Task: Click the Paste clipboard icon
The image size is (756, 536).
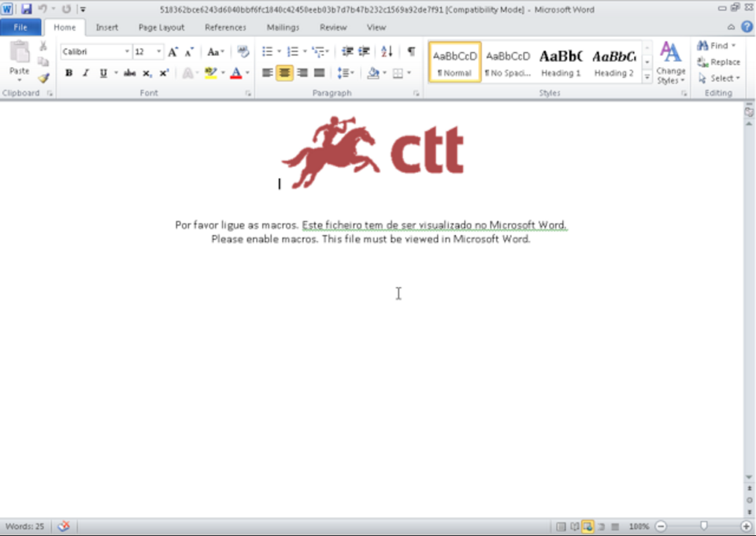Action: pyautogui.click(x=19, y=53)
